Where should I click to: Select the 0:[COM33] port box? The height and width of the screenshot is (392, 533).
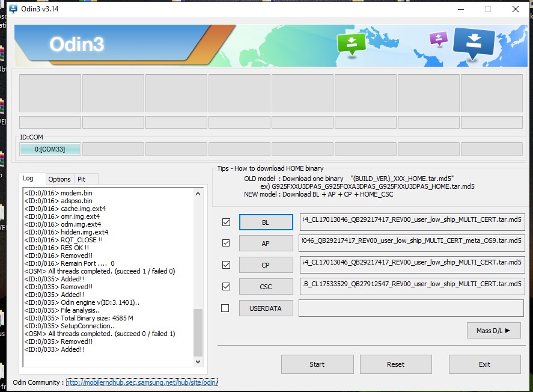pos(50,149)
